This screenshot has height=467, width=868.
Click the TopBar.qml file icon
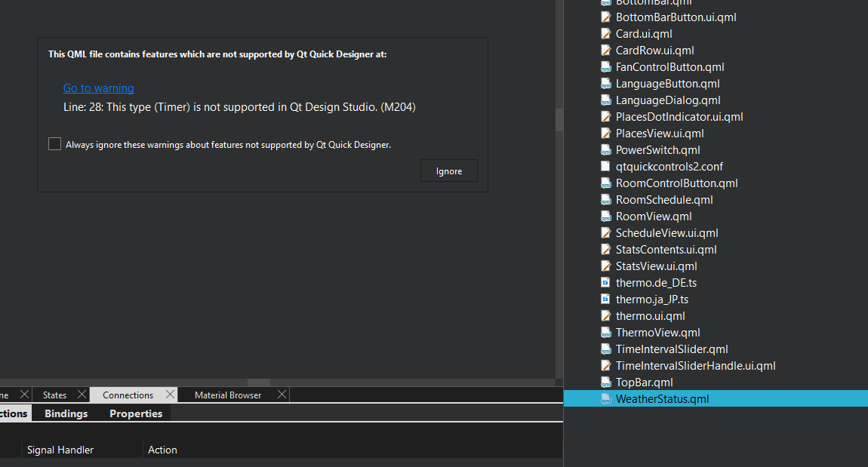point(605,383)
